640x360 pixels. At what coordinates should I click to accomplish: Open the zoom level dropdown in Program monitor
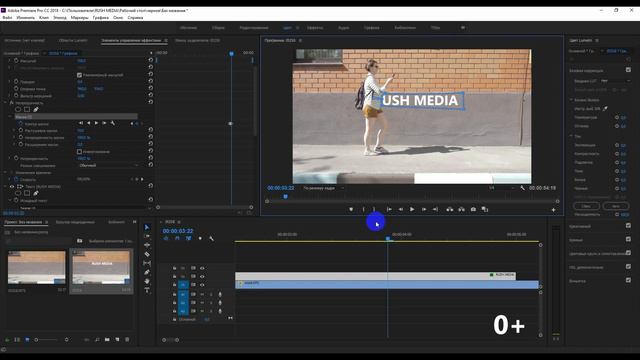click(x=324, y=188)
